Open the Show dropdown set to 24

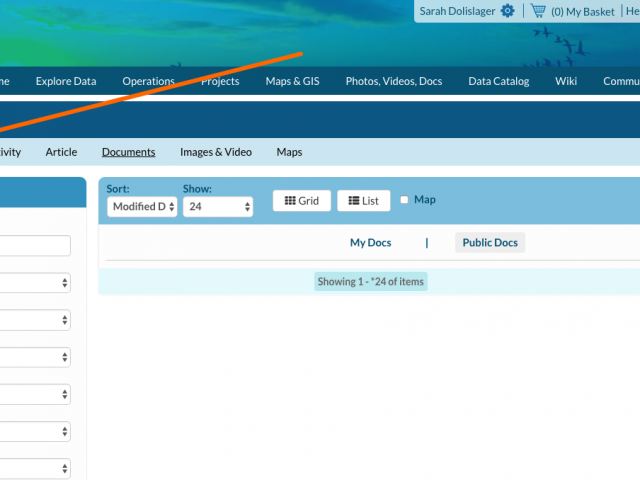[218, 207]
